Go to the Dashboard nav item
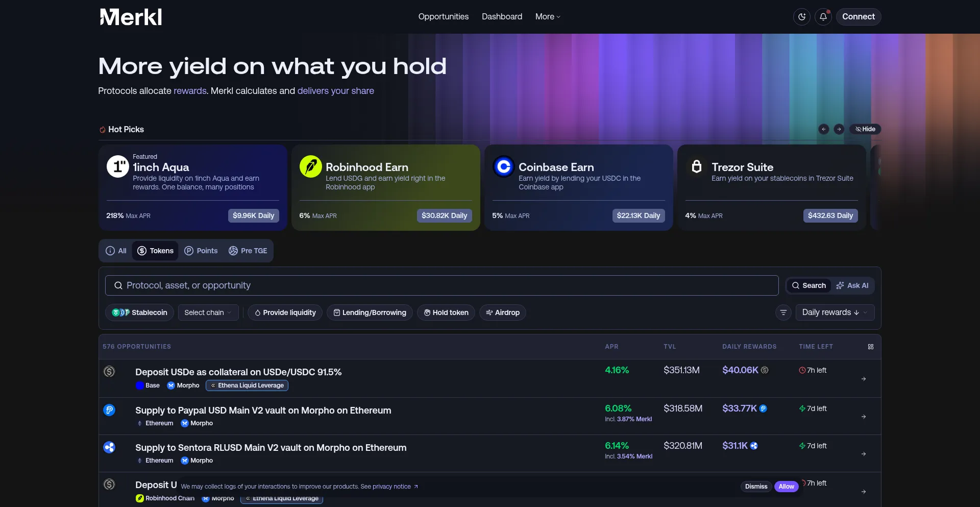Image resolution: width=980 pixels, height=507 pixels. (x=502, y=17)
